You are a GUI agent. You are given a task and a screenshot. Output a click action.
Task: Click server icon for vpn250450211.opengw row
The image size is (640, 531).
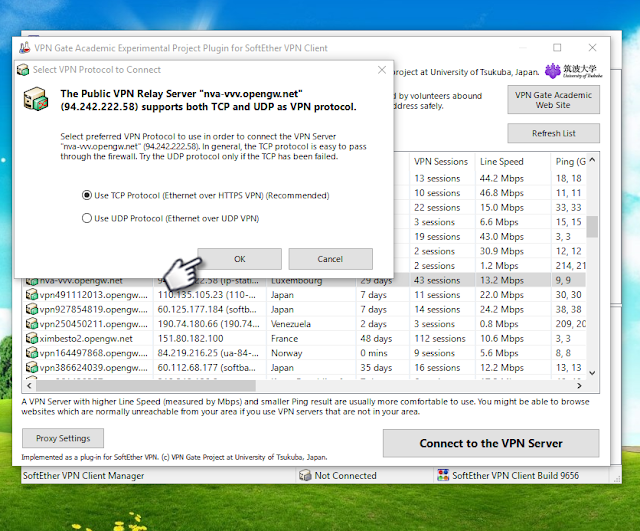tap(32, 324)
